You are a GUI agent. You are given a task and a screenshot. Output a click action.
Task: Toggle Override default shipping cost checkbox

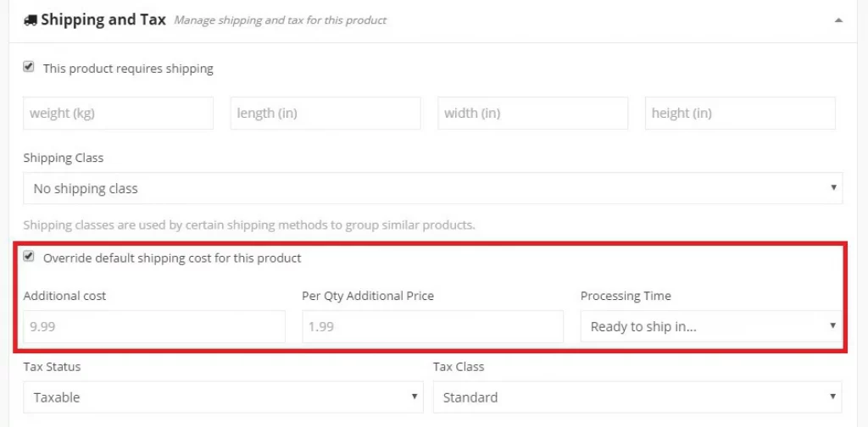pyautogui.click(x=28, y=258)
